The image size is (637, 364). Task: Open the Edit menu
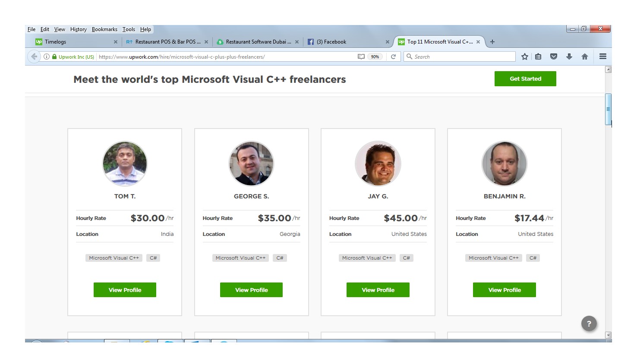(x=45, y=29)
